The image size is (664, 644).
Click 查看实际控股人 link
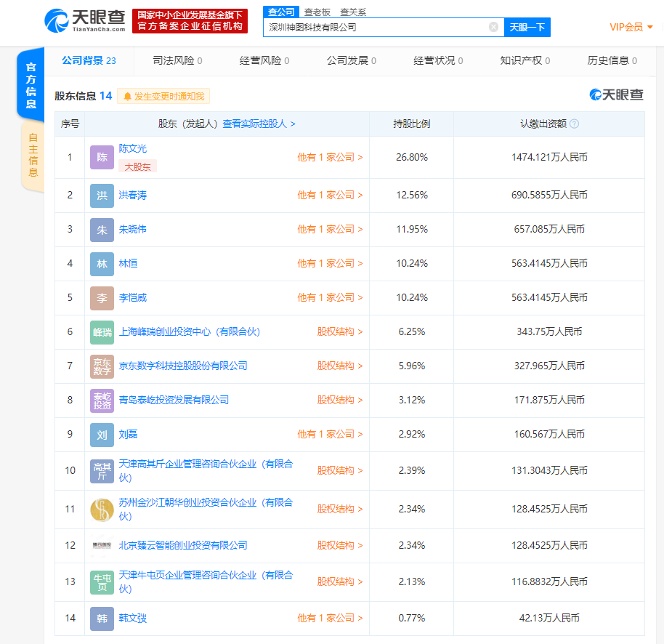[259, 124]
